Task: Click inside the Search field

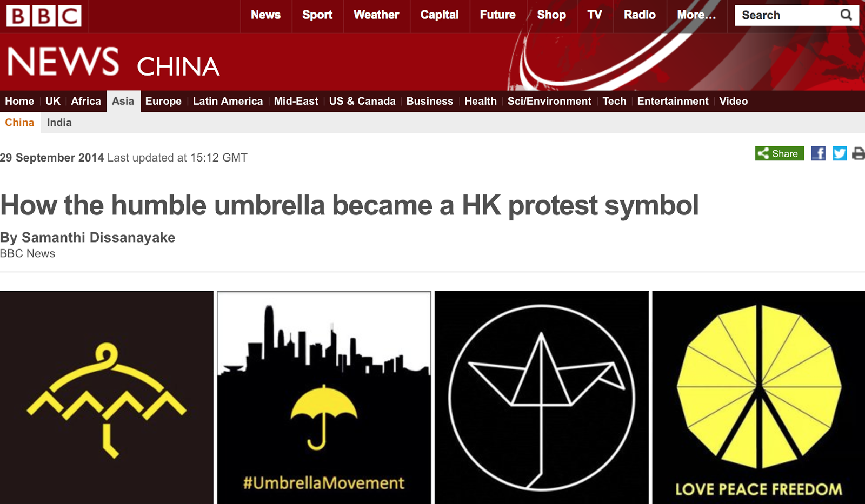Action: 787,15
